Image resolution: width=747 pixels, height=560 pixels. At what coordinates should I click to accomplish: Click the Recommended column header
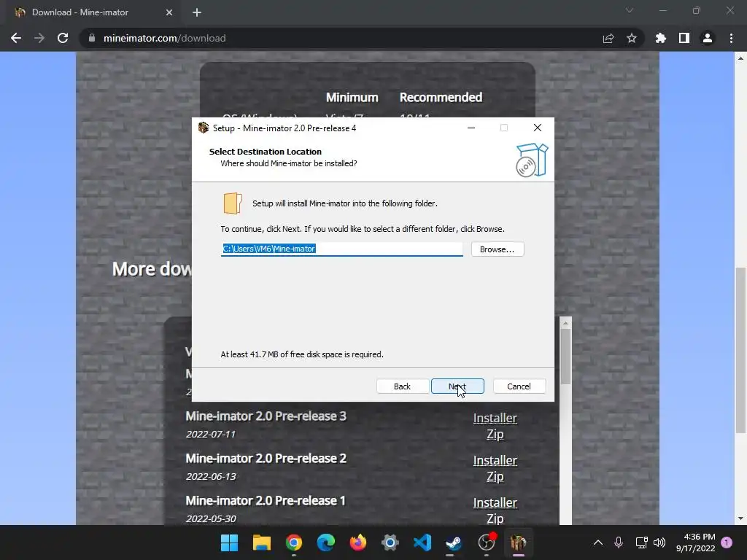[x=441, y=98]
